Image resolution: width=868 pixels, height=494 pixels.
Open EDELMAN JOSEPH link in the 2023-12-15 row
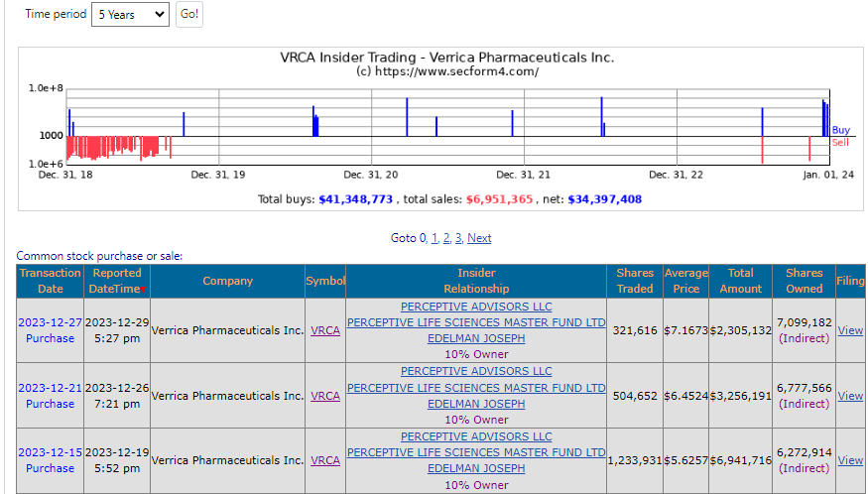[x=476, y=468]
